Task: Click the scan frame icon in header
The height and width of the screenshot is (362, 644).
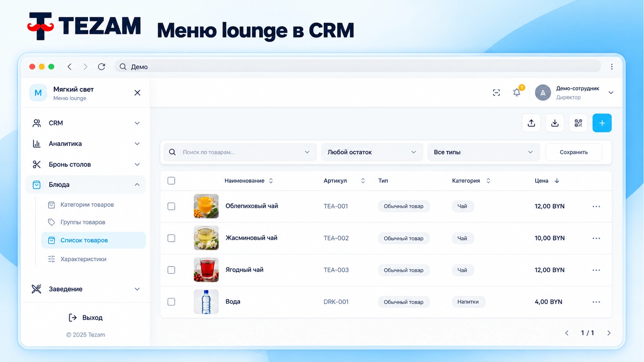Action: [x=496, y=93]
